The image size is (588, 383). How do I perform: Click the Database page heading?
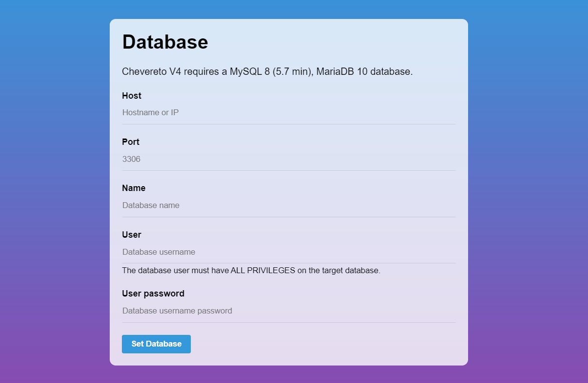[165, 42]
